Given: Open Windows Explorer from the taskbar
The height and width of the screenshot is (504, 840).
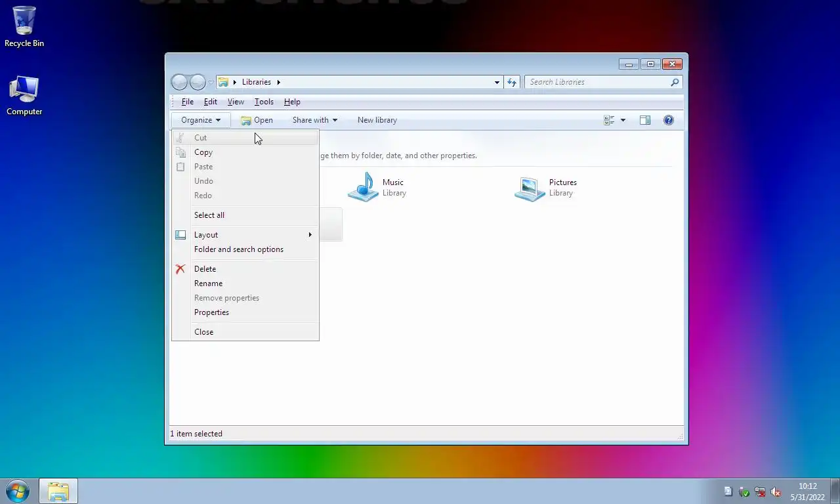Looking at the screenshot, I should 58,491.
